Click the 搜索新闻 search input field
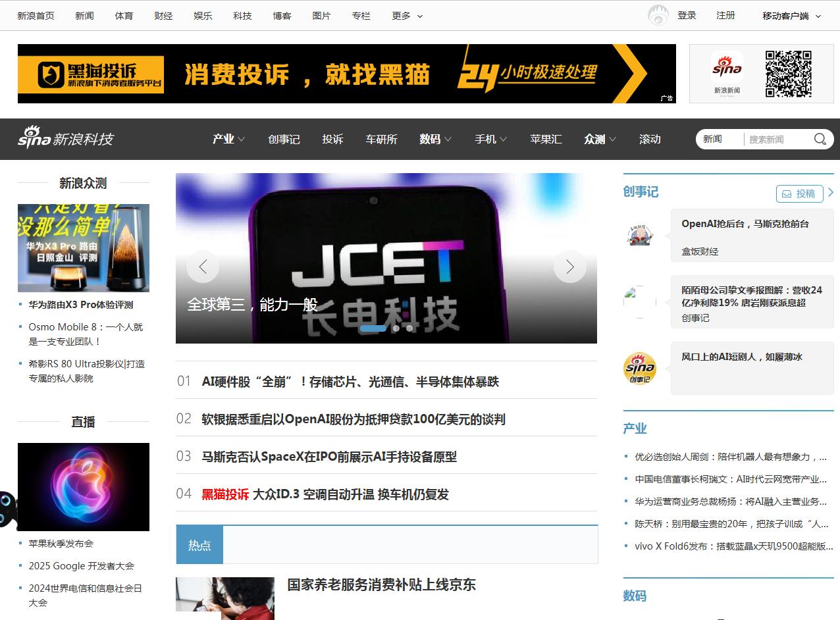This screenshot has width=840, height=620. 778,139
